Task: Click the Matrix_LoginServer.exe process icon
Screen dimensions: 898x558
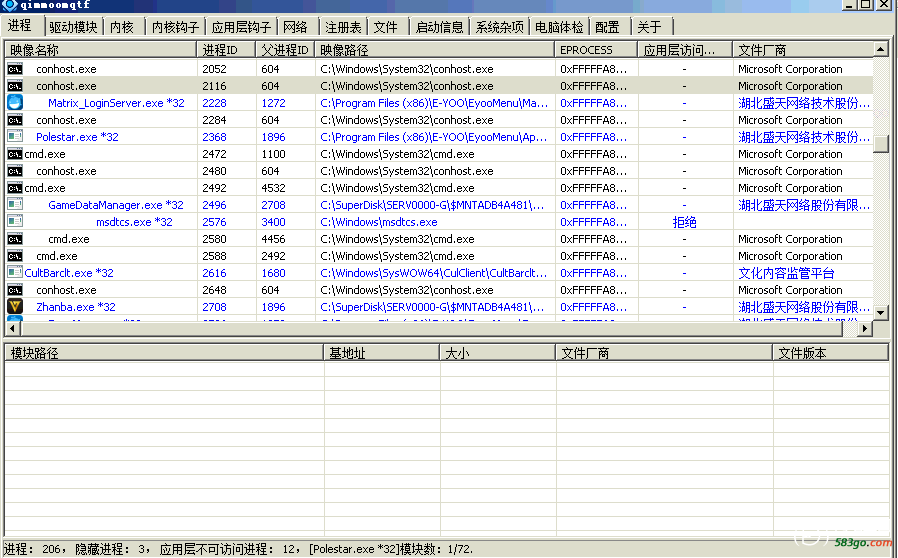Action: [15, 103]
